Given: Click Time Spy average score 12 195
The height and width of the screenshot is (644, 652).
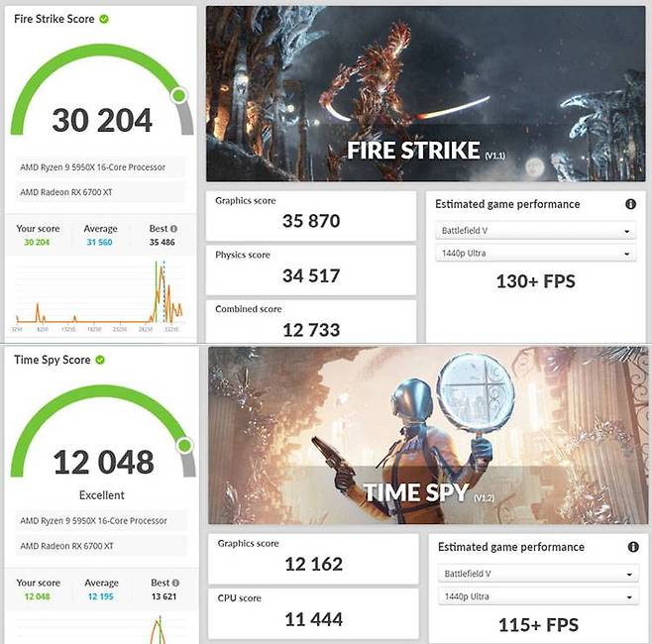Looking at the screenshot, I should coord(101,596).
